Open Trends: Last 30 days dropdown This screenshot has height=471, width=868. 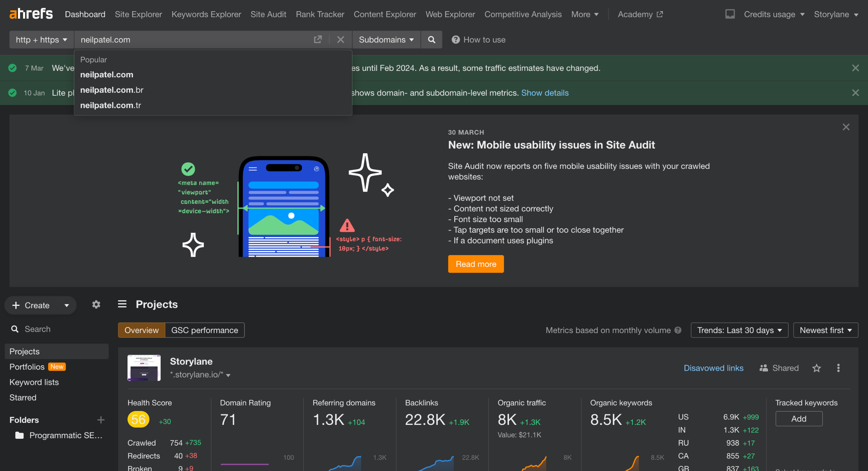[x=739, y=330]
